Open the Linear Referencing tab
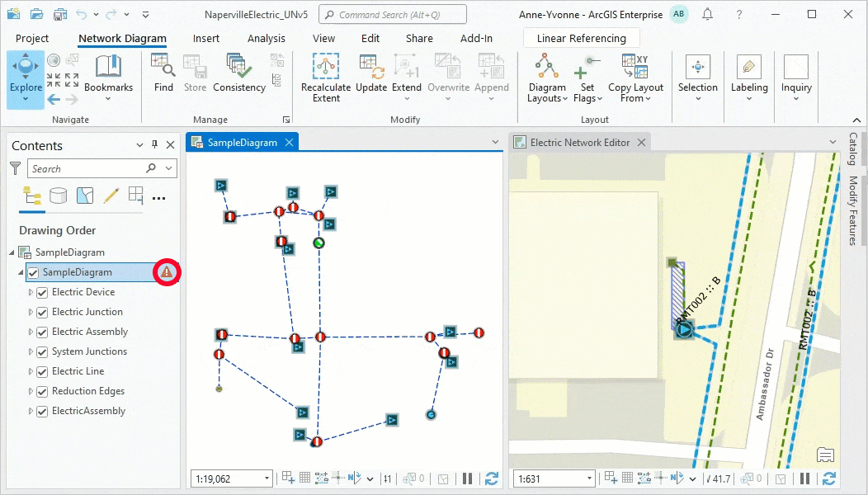868x495 pixels. 581,38
